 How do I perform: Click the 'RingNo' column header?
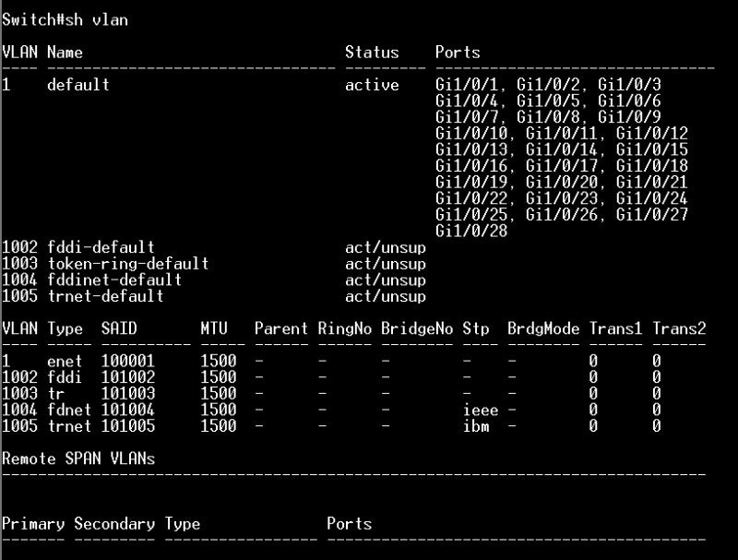click(x=344, y=328)
